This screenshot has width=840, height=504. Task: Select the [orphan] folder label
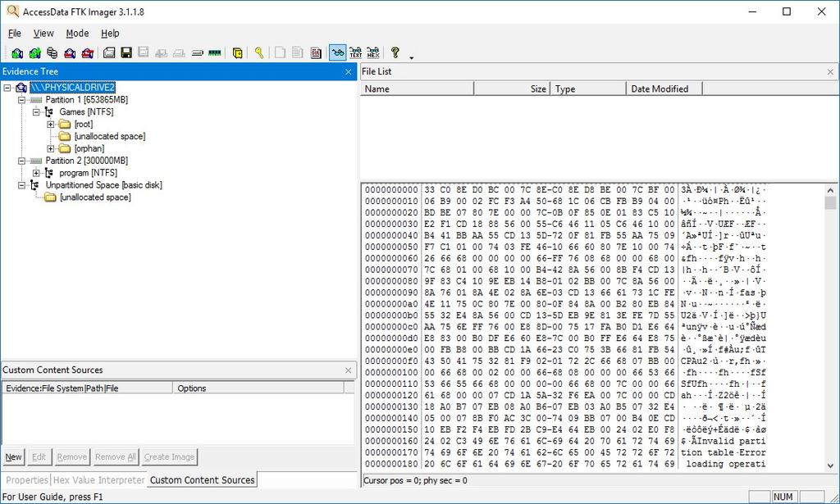click(89, 148)
